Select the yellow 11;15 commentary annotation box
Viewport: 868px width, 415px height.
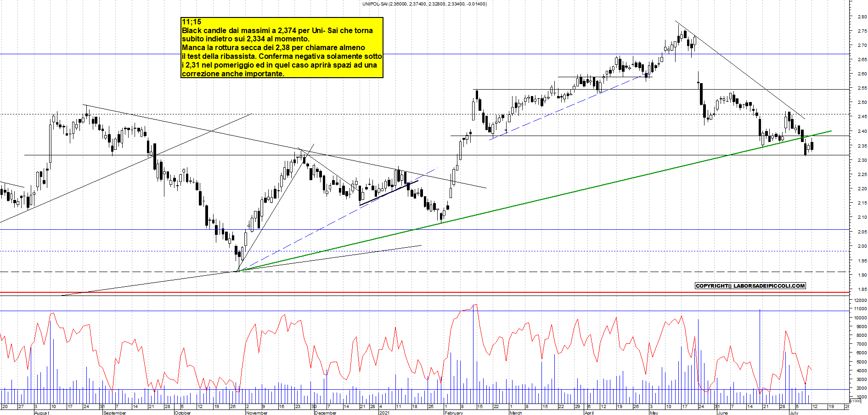(x=282, y=48)
